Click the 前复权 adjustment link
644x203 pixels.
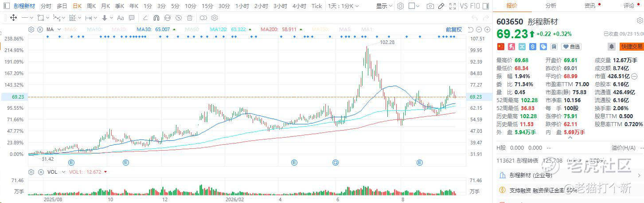coord(454,29)
